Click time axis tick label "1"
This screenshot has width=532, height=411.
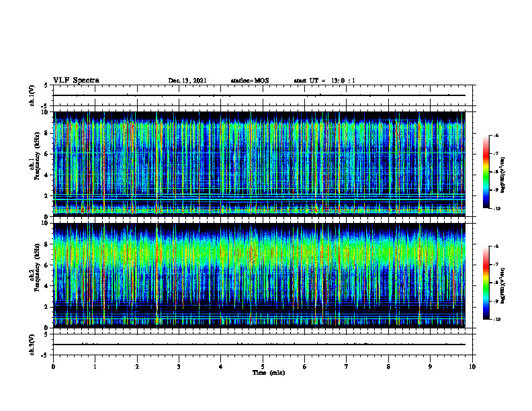(95, 367)
